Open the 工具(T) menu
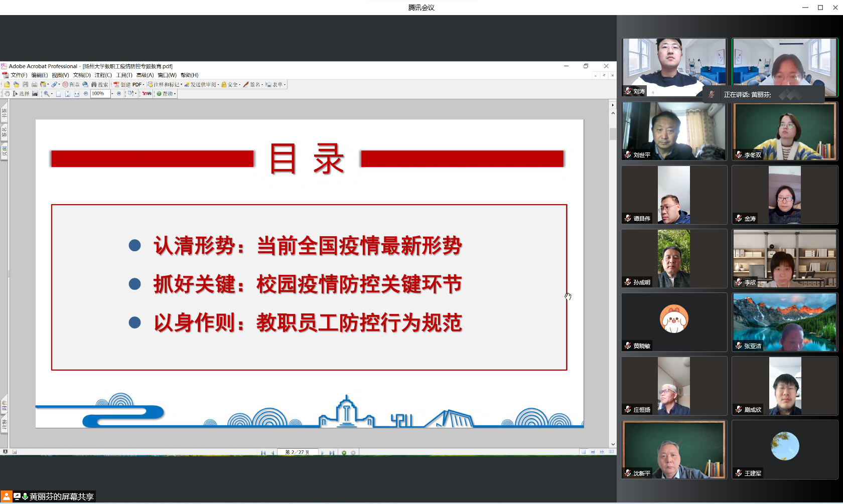This screenshot has height=504, width=843. click(x=124, y=75)
